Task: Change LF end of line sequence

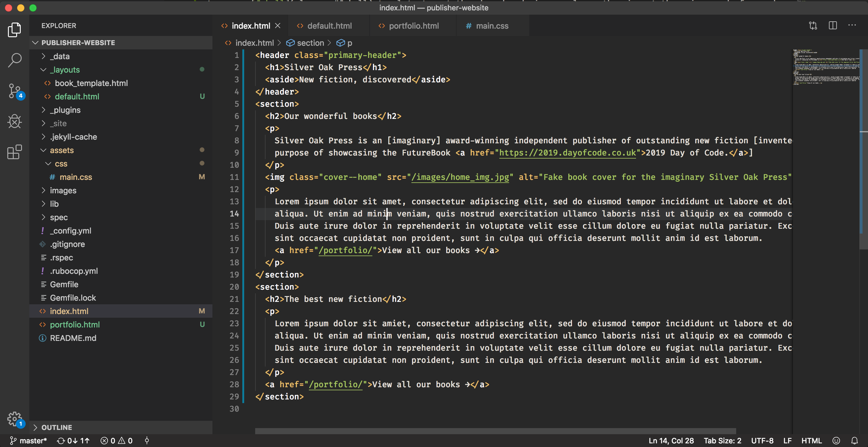Action: 787,441
